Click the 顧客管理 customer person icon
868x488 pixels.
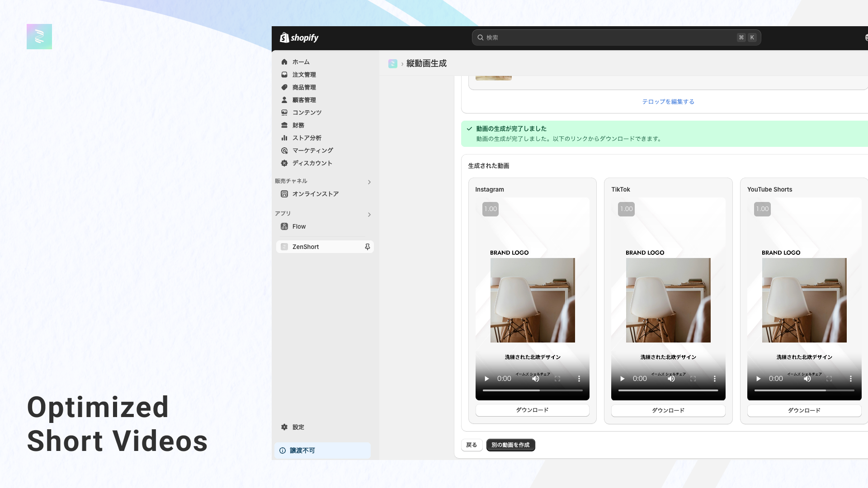[284, 100]
